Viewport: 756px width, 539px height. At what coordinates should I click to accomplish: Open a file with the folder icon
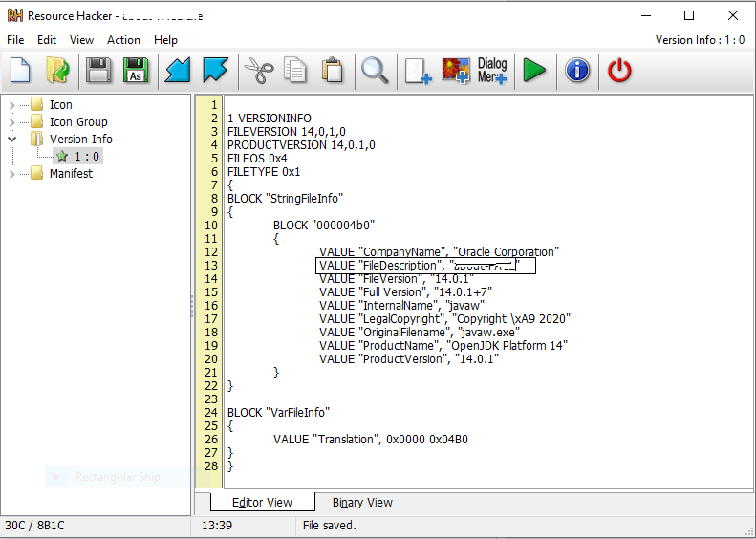tap(57, 71)
